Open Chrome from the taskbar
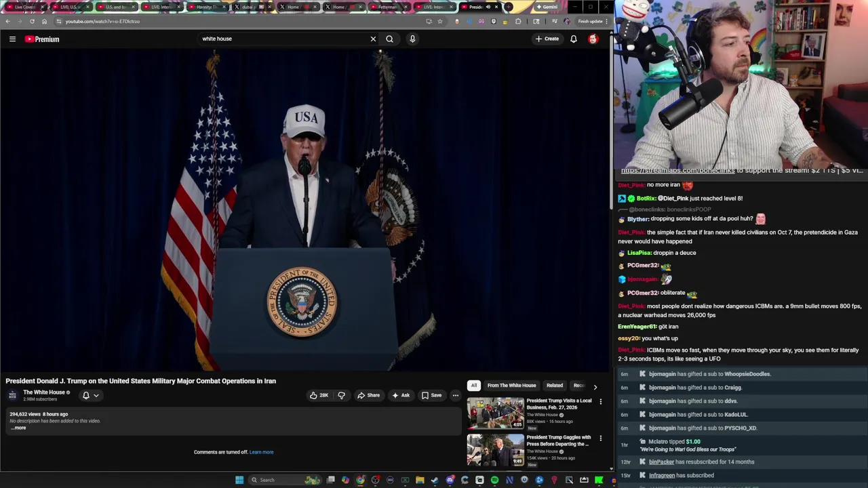Image resolution: width=868 pixels, height=488 pixels. [x=360, y=480]
